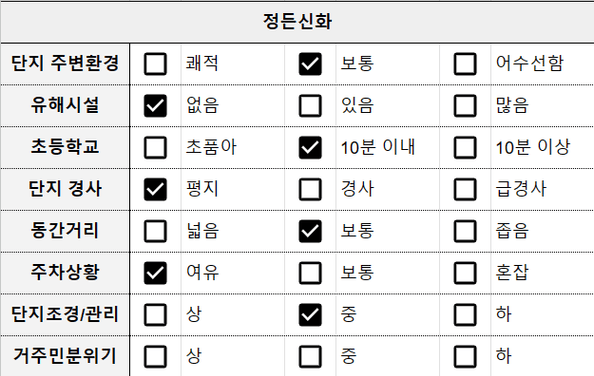
Task: Uncheck 여유 for 주차상황
Action: coord(155,273)
